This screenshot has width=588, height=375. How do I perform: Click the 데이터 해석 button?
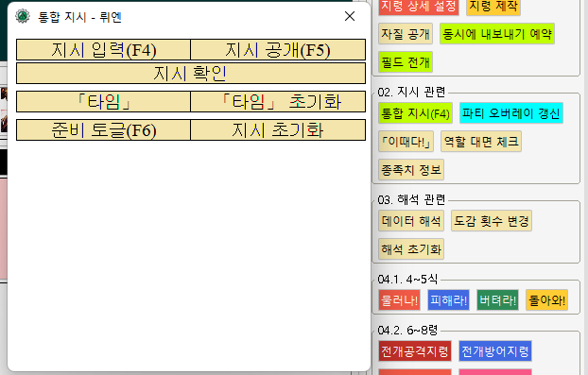411,221
